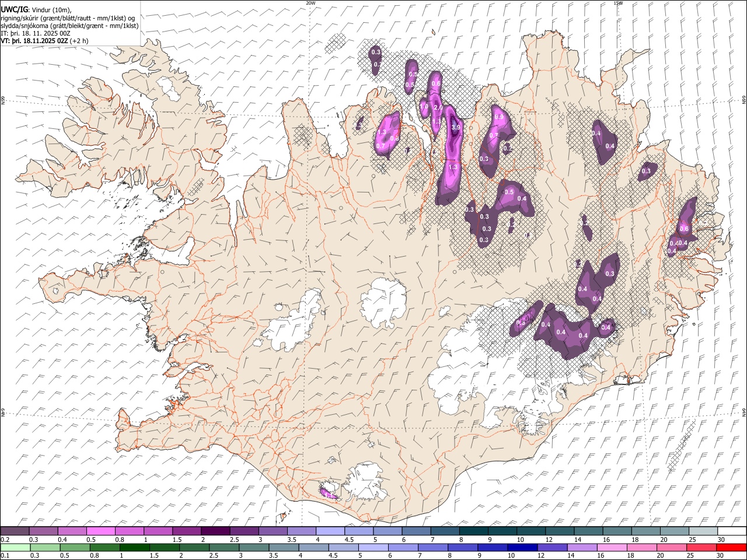Click the 18 label in snow legend row
747x560 pixels.
(x=635, y=540)
